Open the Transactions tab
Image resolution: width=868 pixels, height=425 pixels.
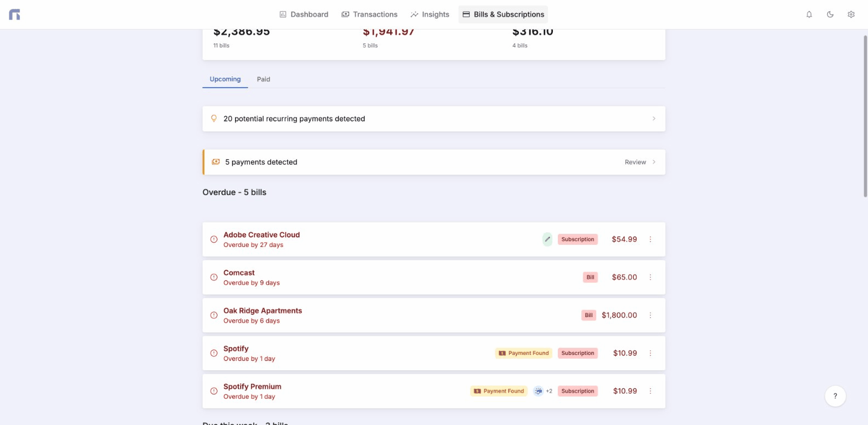pos(369,14)
